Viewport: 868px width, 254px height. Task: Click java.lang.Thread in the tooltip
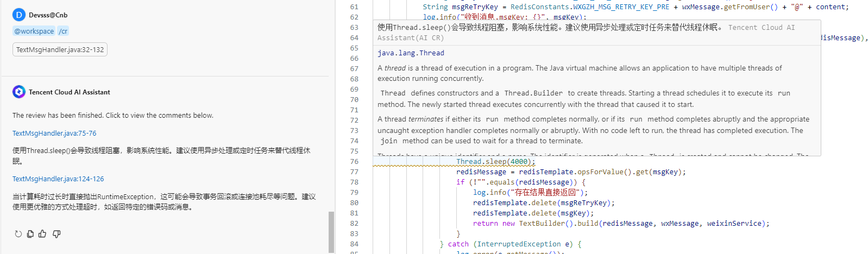click(411, 53)
